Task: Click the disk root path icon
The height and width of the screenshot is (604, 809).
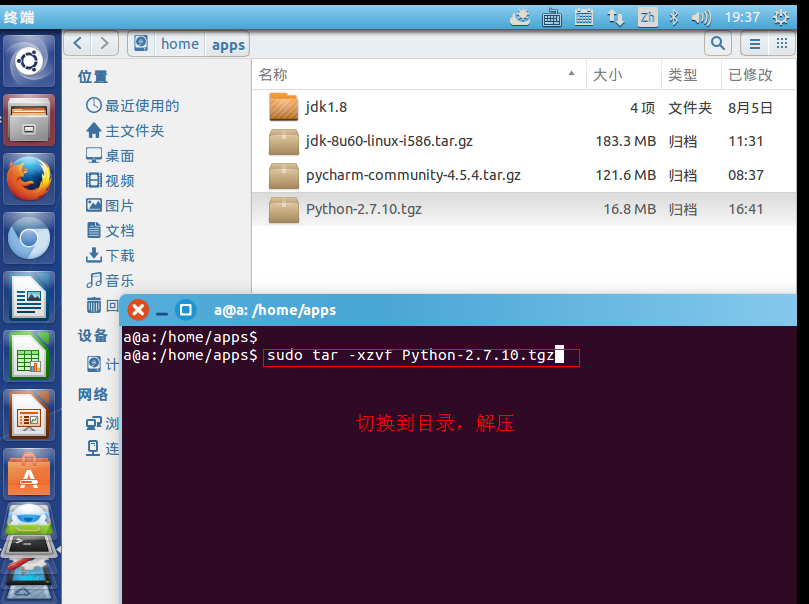Action: coord(141,43)
